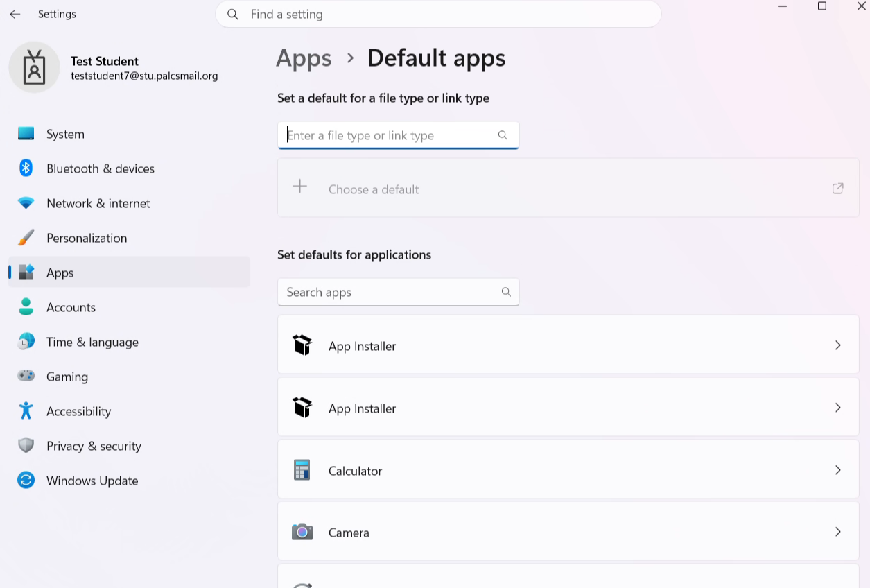This screenshot has height=588, width=870.
Task: Select Time & language
Action: pos(129,342)
